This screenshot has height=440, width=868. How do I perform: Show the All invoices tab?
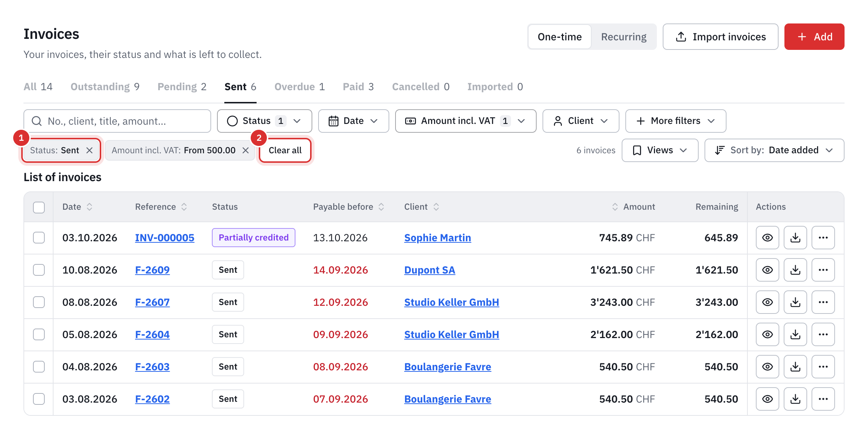click(x=38, y=87)
